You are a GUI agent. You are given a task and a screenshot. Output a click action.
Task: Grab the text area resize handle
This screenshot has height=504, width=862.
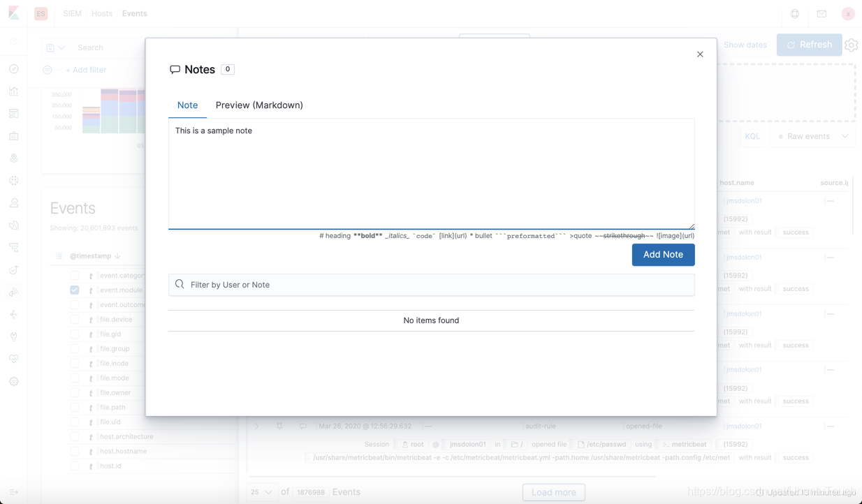pos(691,225)
